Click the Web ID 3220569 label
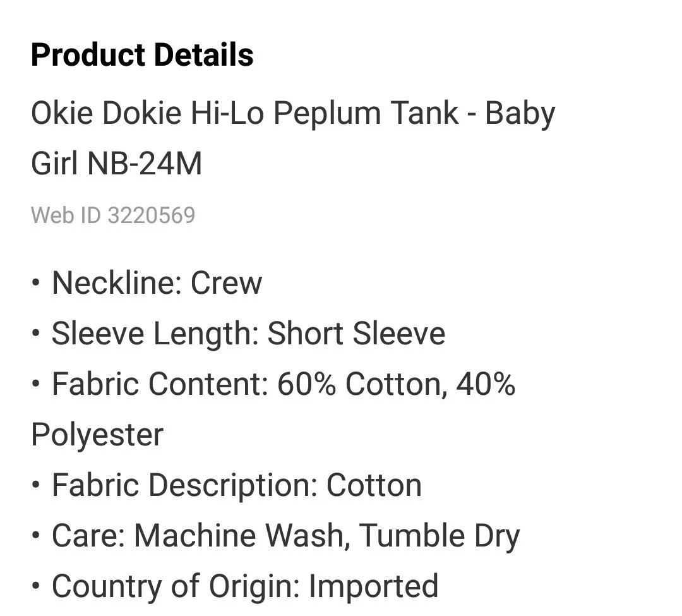Screen dimensions: 682x616 click(x=113, y=215)
